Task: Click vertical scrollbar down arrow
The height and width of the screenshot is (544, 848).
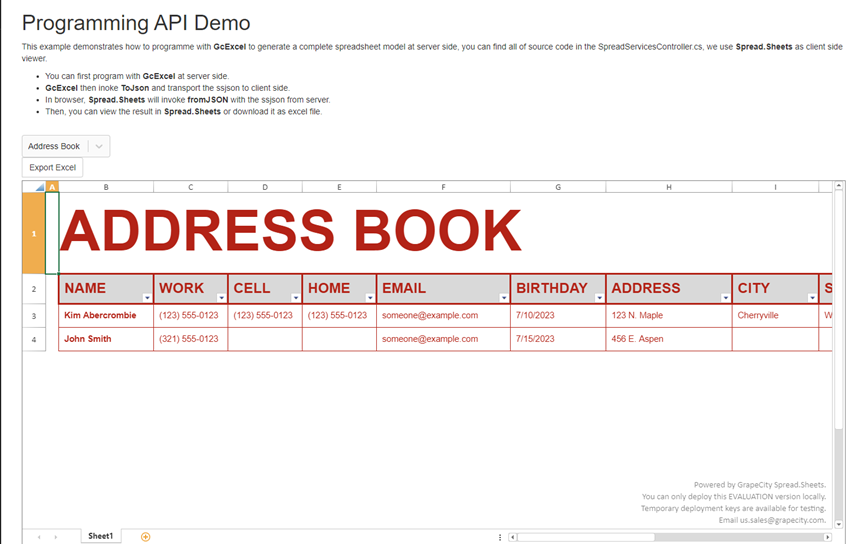Action: click(x=839, y=524)
